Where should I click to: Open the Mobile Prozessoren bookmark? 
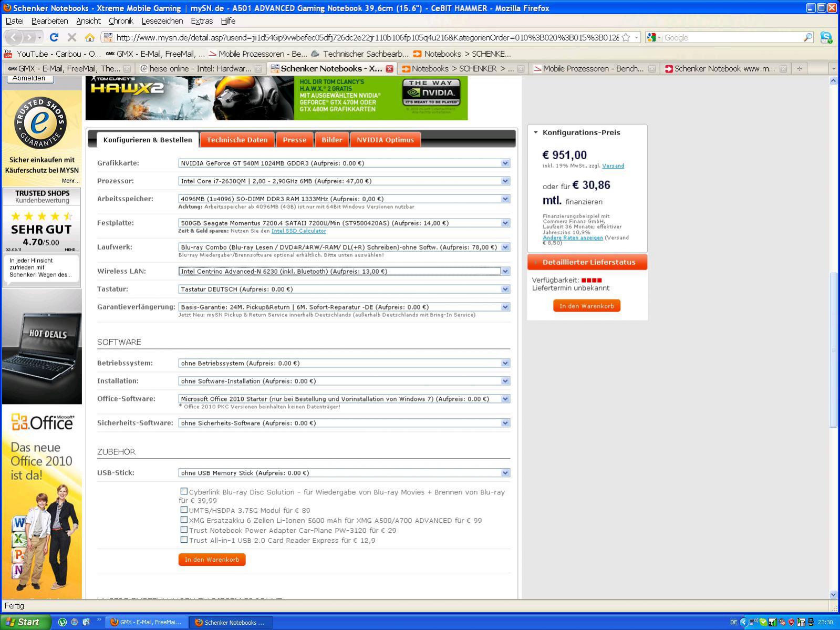(x=258, y=54)
